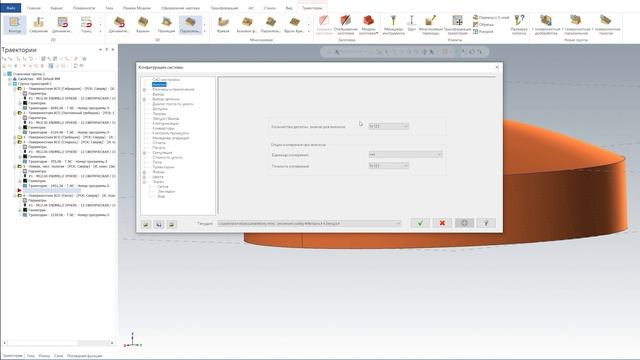The width and height of the screenshot is (640, 360).
Task: Select 1 поверхностная параллельная toolpath
Action: click(576, 25)
